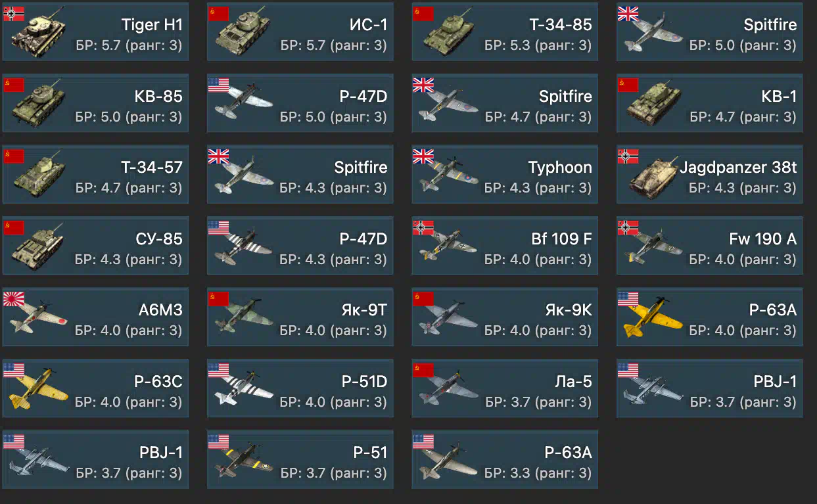Choose the Fw 190 A card
Image resolution: width=817 pixels, height=504 pixels.
(x=709, y=246)
